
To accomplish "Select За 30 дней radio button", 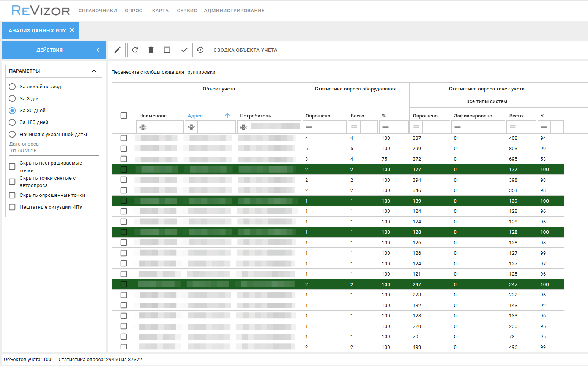I will click(x=12, y=111).
